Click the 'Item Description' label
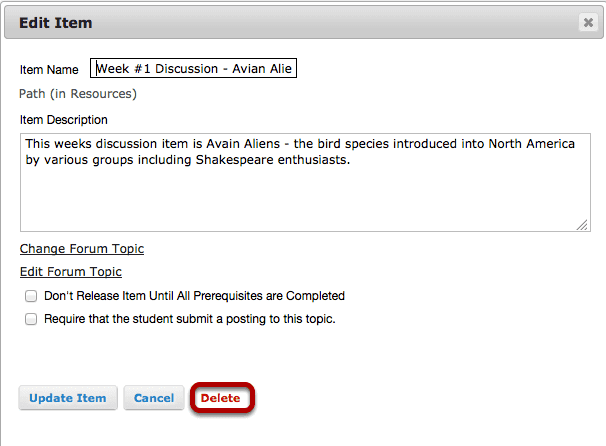The image size is (606, 446). pos(64,120)
